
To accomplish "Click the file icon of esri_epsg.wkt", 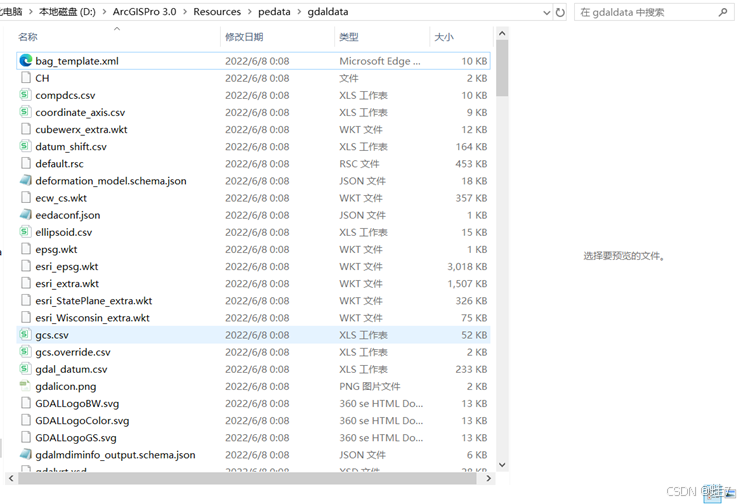I will 26,266.
